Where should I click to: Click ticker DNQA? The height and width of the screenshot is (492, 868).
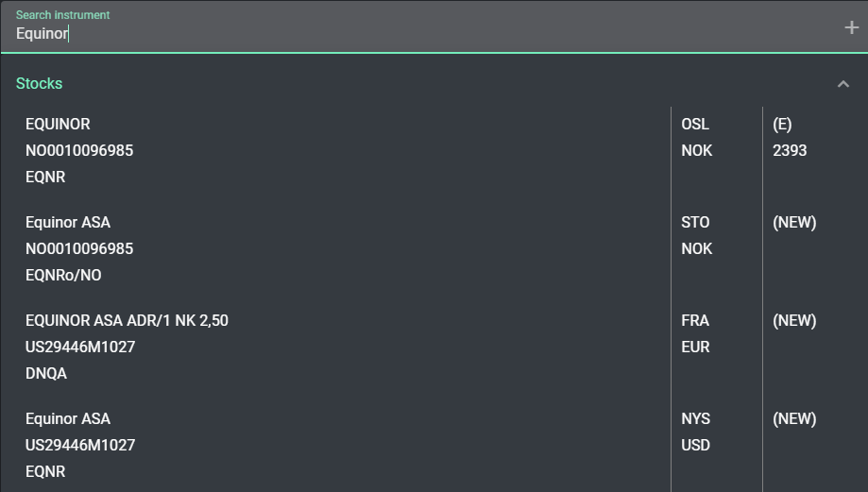click(x=46, y=374)
